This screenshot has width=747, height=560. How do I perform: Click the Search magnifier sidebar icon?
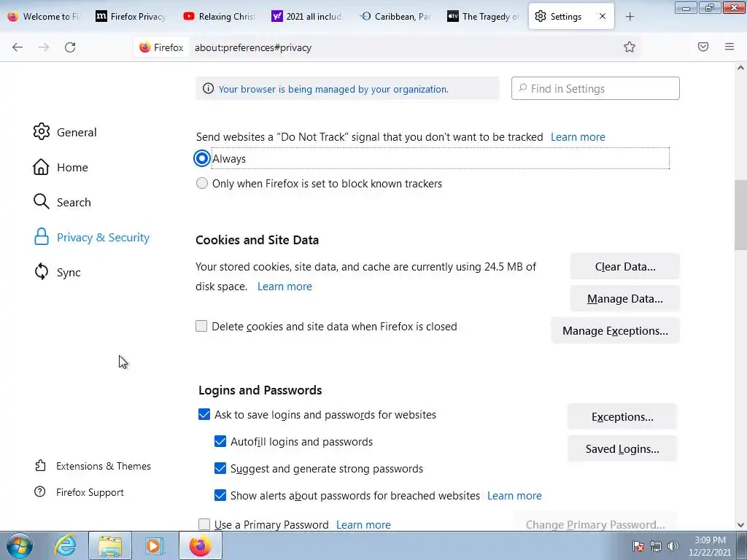pos(41,201)
